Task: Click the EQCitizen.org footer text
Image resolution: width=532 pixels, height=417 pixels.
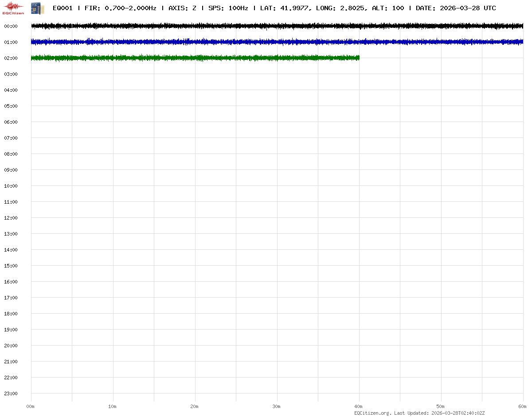Action: pyautogui.click(x=372, y=413)
